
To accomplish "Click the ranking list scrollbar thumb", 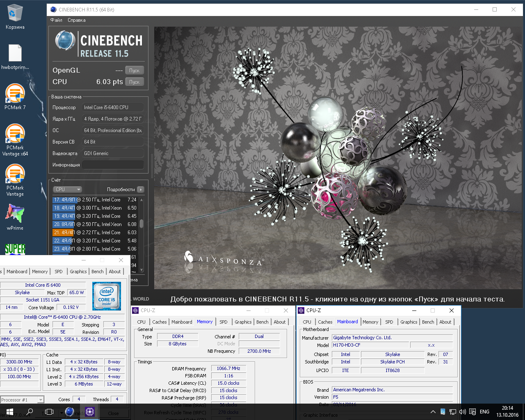I will (x=142, y=224).
